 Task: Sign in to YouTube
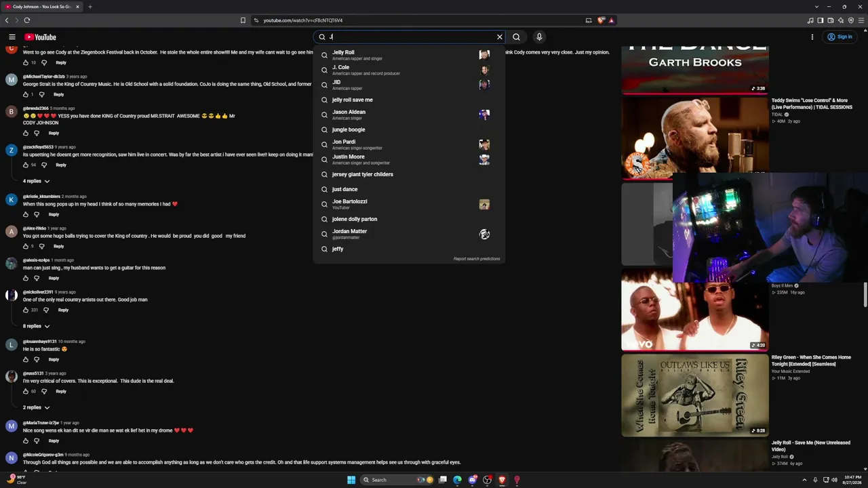(x=840, y=37)
